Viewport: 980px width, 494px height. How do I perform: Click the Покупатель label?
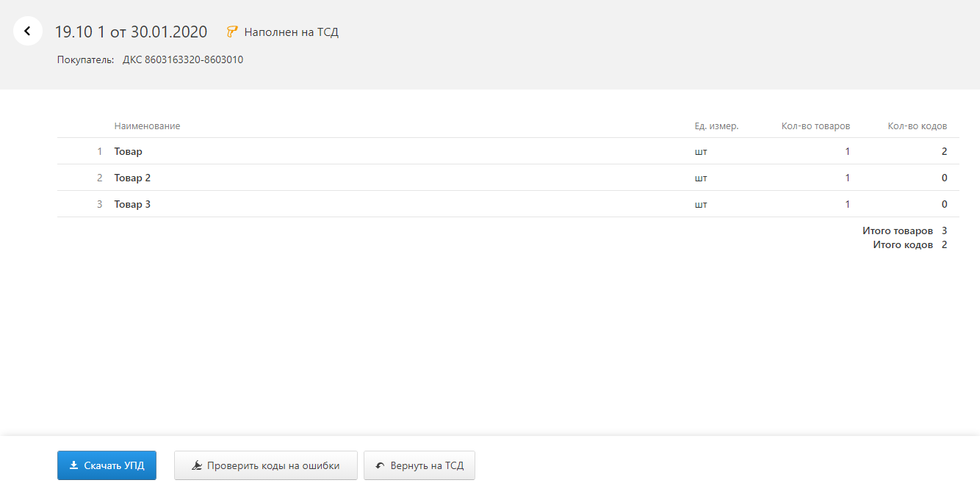point(86,59)
